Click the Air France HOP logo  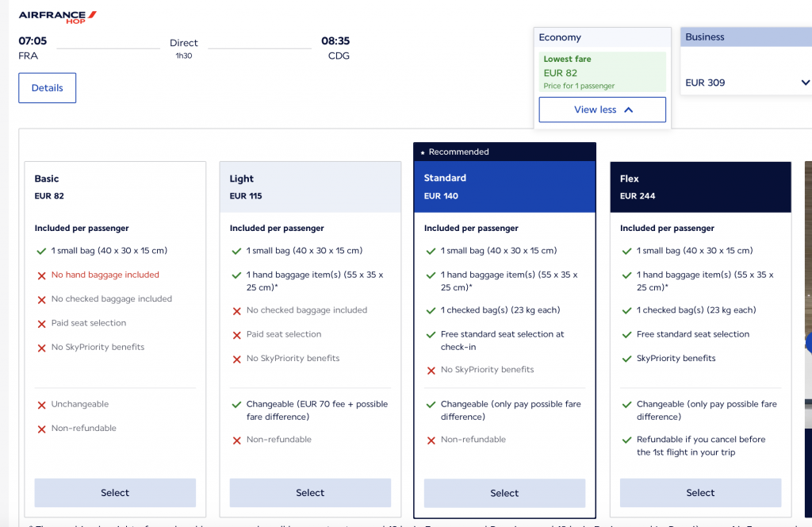pyautogui.click(x=57, y=17)
